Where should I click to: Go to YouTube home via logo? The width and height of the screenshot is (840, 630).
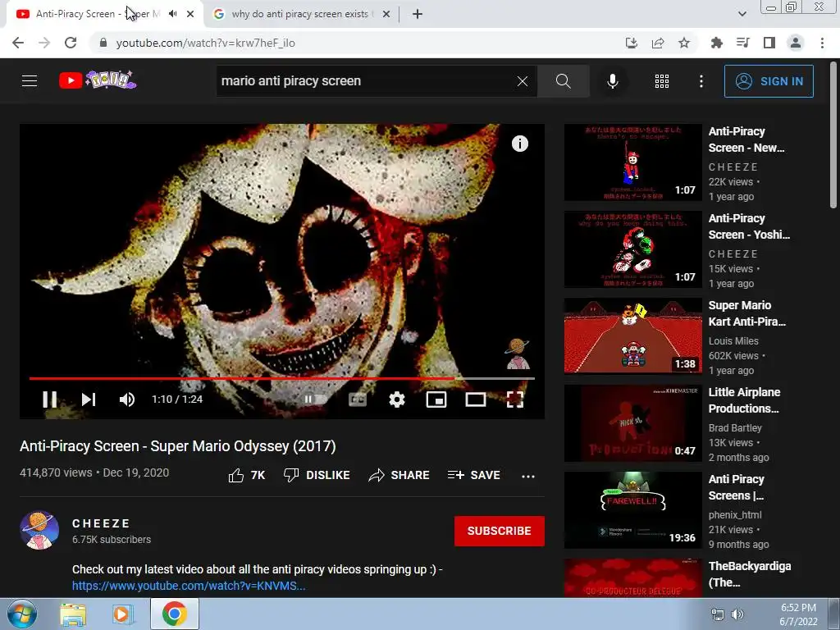pos(98,80)
